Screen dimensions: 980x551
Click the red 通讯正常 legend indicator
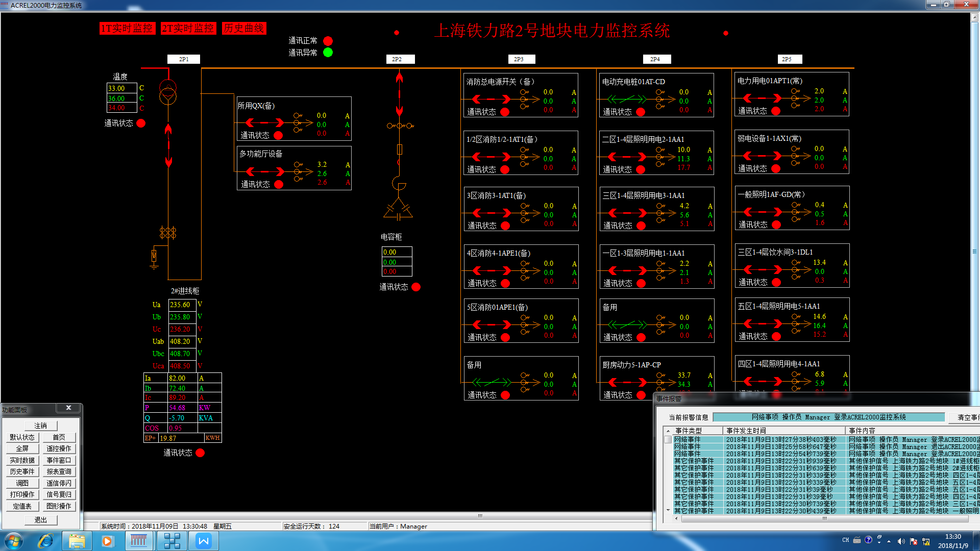(328, 41)
